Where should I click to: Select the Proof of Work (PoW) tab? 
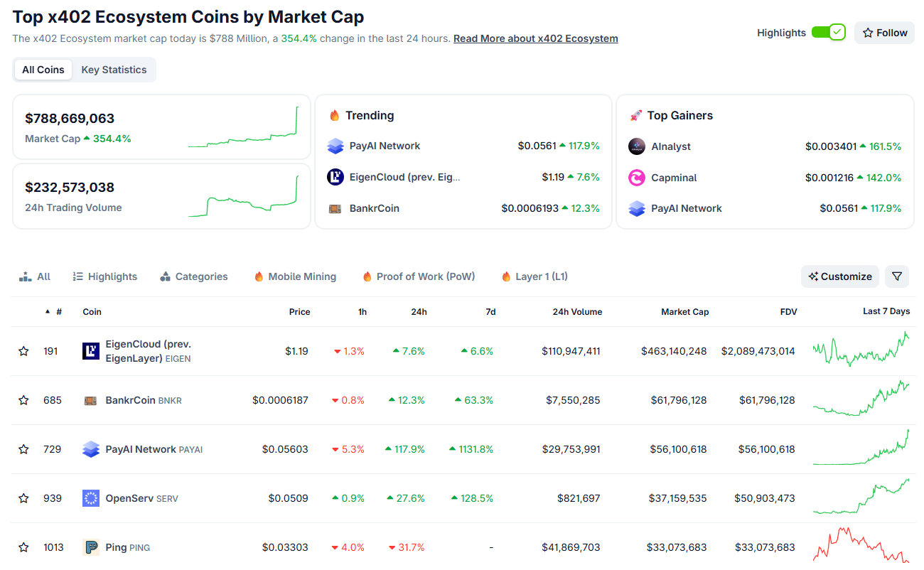[x=418, y=276]
